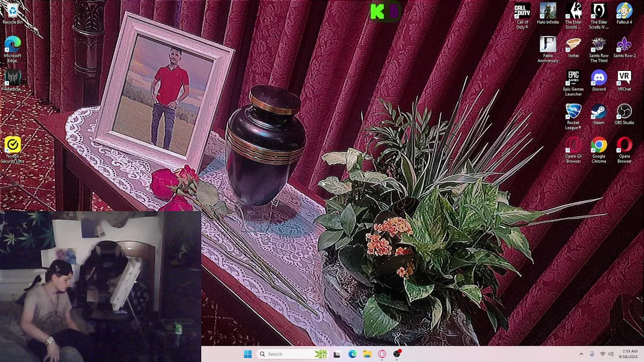Viewport: 644px width, 362px height.
Task: Launch Discord from the desktop
Action: pos(599,80)
